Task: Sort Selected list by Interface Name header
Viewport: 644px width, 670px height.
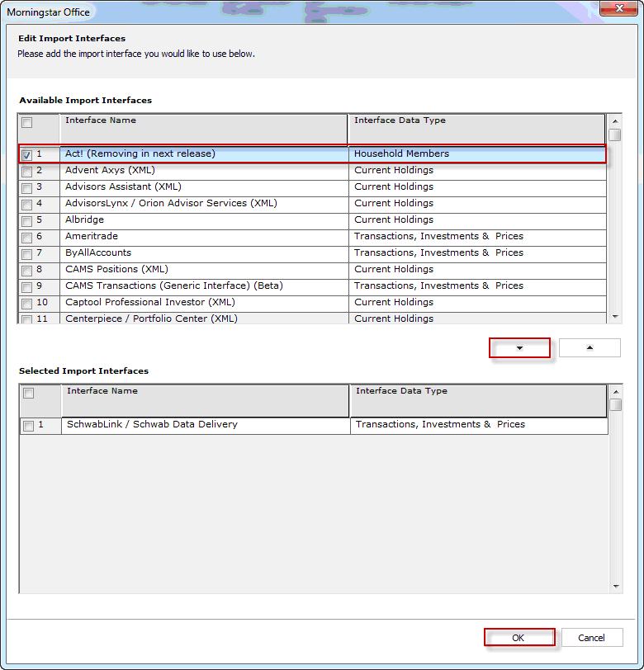Action: coord(205,400)
